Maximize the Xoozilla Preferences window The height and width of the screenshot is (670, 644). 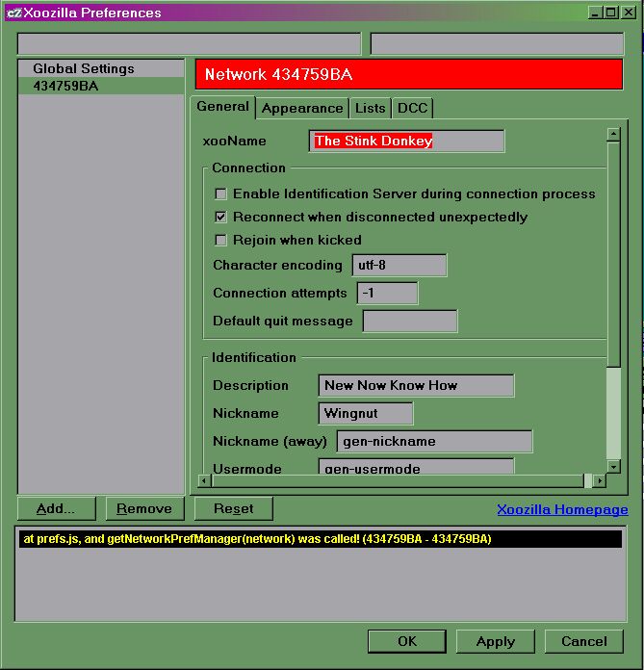(x=610, y=13)
